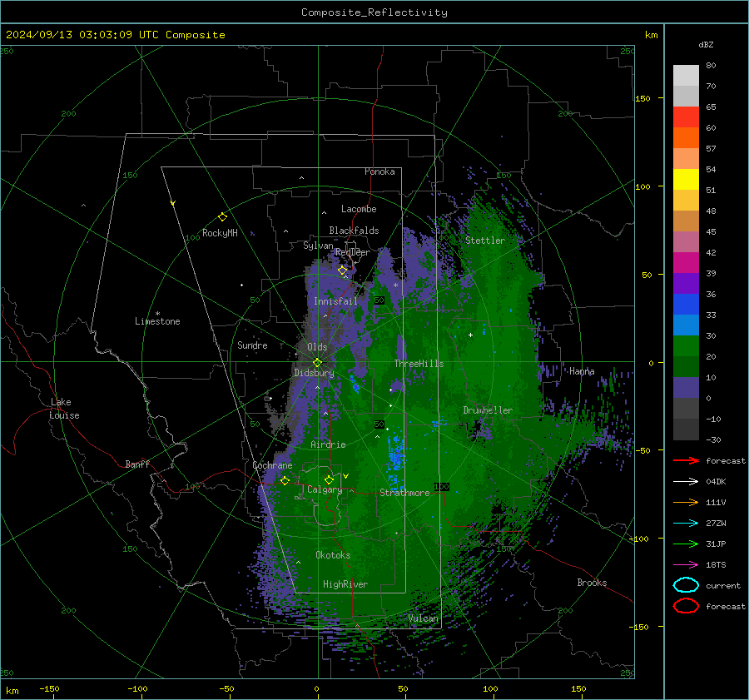Click the Banff label
The width and height of the screenshot is (749, 700).
pos(137,464)
